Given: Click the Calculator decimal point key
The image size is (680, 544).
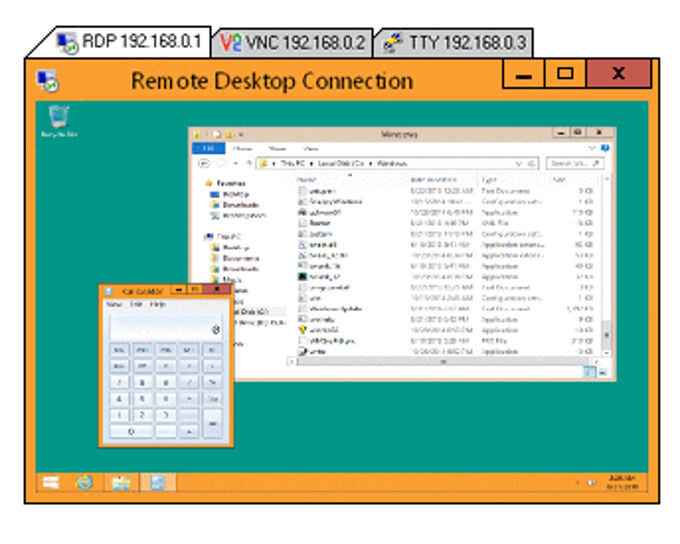Looking at the screenshot, I should pos(166,431).
